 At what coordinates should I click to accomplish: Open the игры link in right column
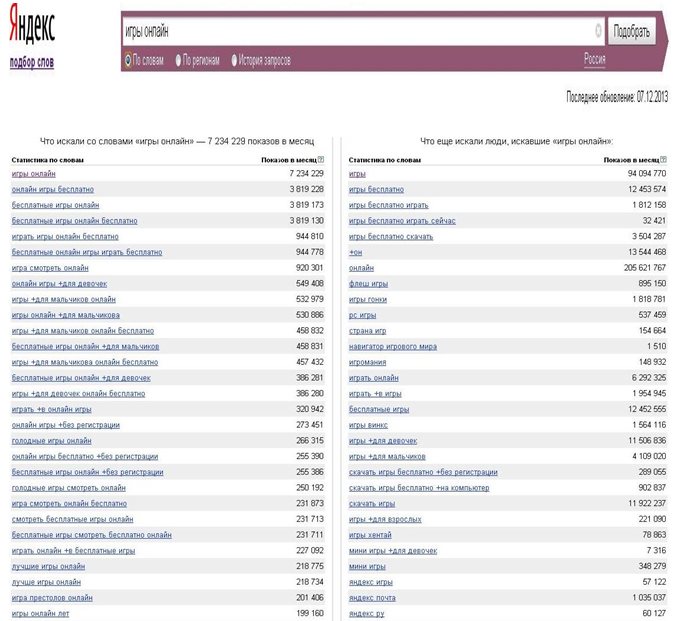click(x=357, y=174)
